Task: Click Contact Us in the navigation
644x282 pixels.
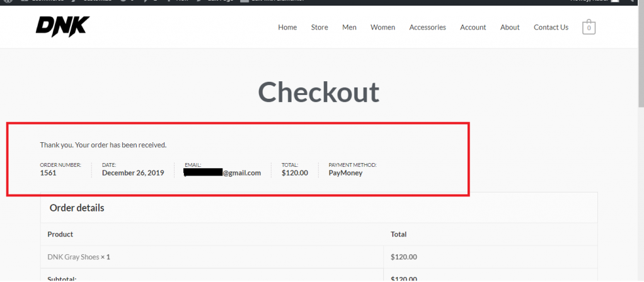Action: tap(551, 27)
